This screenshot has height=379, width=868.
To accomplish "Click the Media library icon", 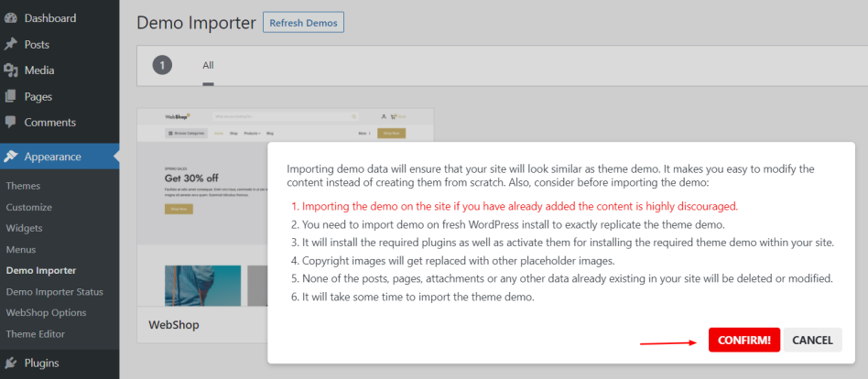I will [x=10, y=70].
